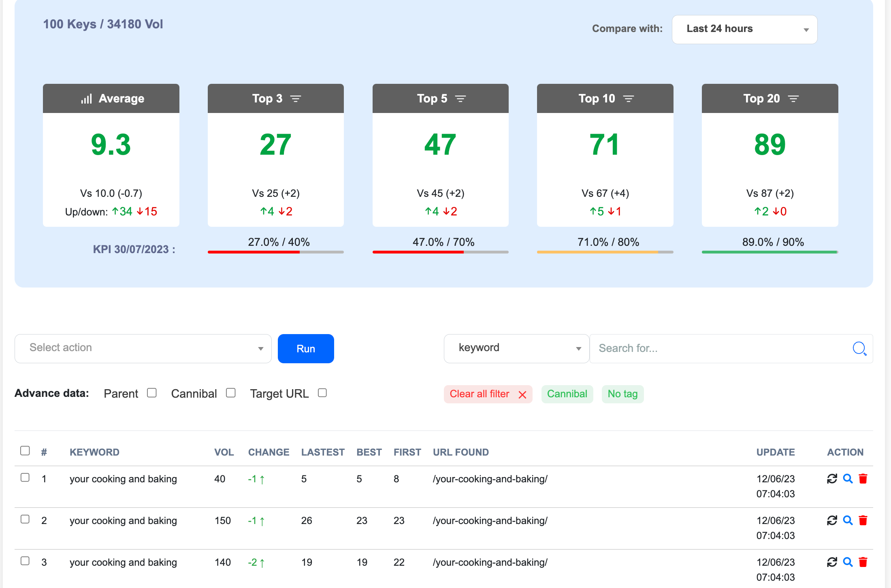Screen dimensions: 891x588
Task: Apply the Cannibal filter tag
Action: point(567,394)
